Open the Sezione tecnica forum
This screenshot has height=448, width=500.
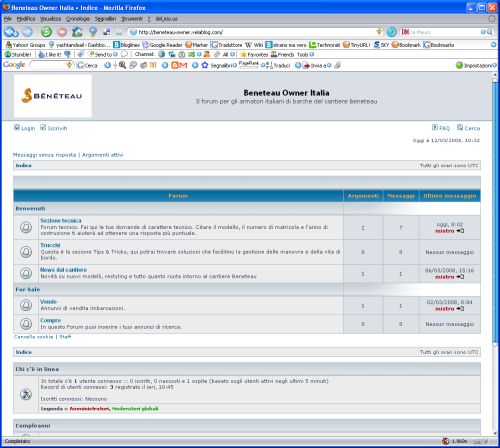pyautogui.click(x=61, y=221)
